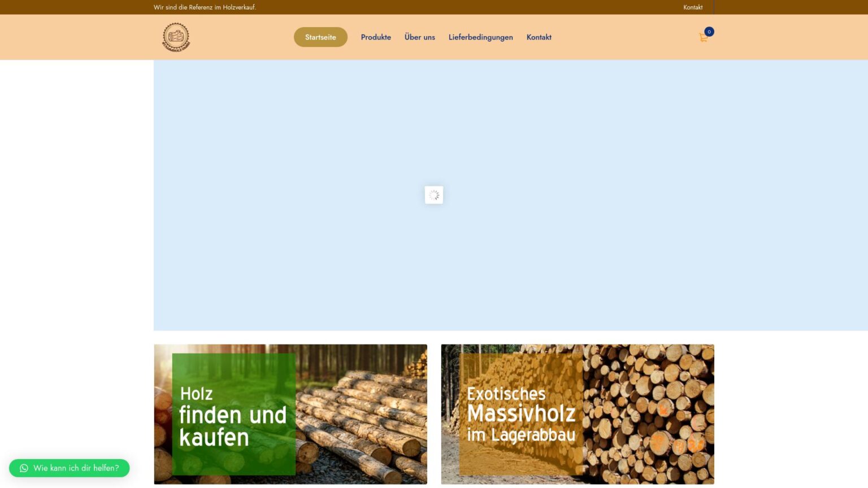Image resolution: width=868 pixels, height=488 pixels.
Task: Open Kontakt in the main navigation
Action: 539,37
